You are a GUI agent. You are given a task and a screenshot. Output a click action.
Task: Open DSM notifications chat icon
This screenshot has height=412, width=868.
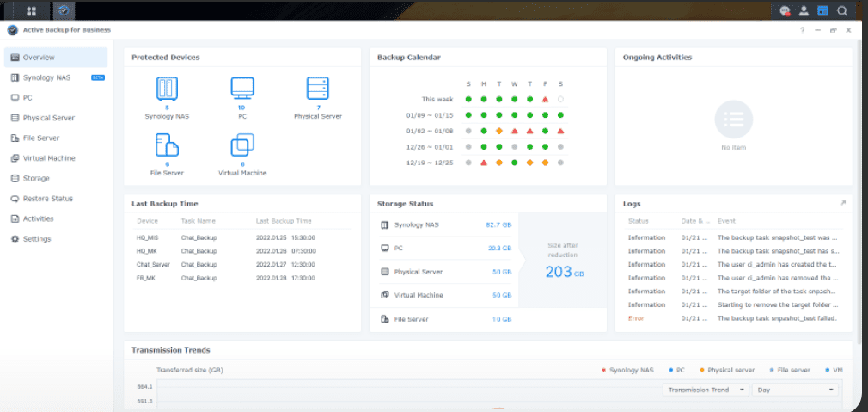(785, 10)
